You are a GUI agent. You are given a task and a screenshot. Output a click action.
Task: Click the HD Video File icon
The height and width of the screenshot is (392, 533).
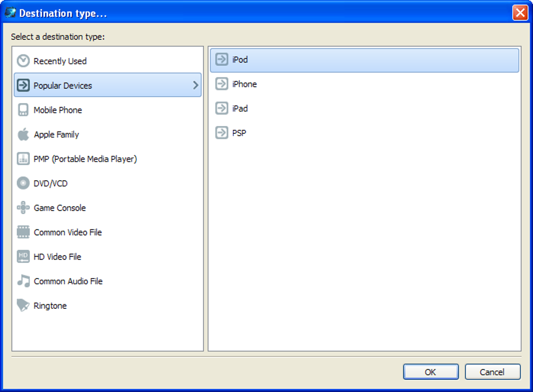23,256
